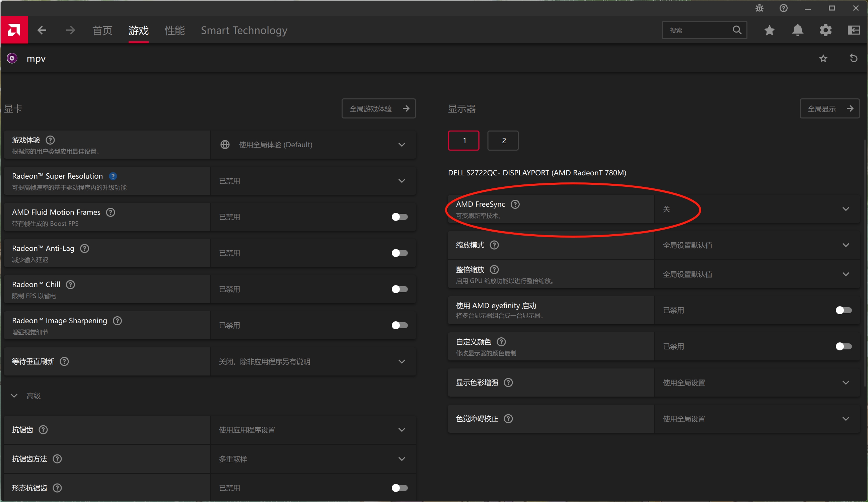
Task: Show help for 游戏体验
Action: (50, 140)
